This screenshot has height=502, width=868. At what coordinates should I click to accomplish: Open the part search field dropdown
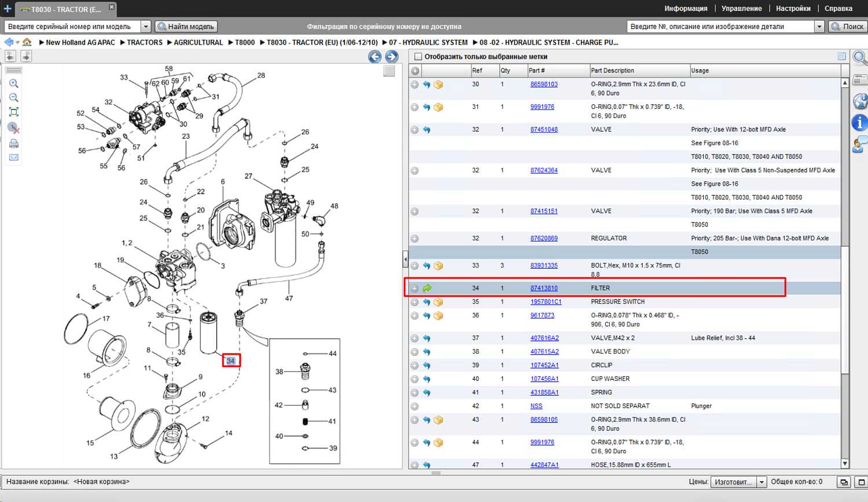[819, 27]
